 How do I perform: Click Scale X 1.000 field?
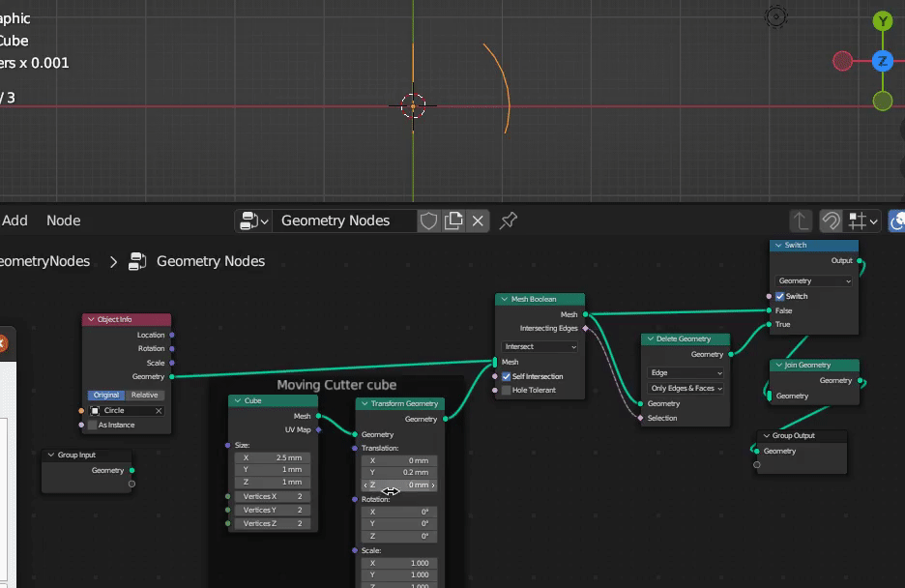pyautogui.click(x=398, y=563)
